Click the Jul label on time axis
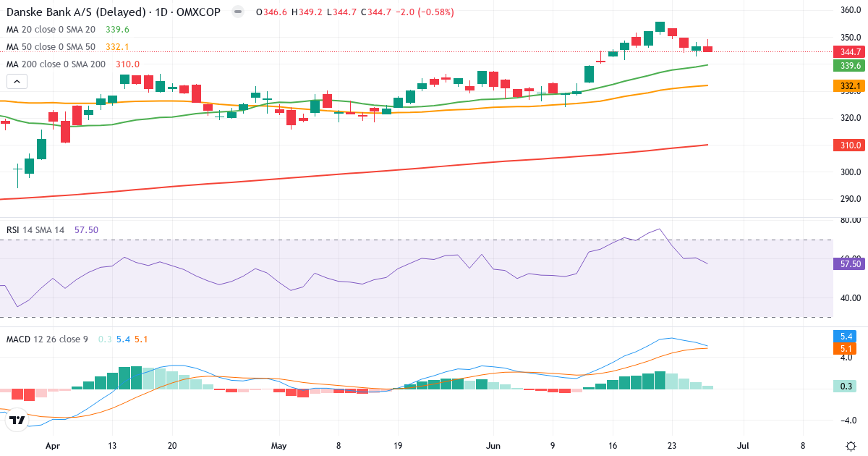Viewport: 868px width, 456px height. point(743,447)
